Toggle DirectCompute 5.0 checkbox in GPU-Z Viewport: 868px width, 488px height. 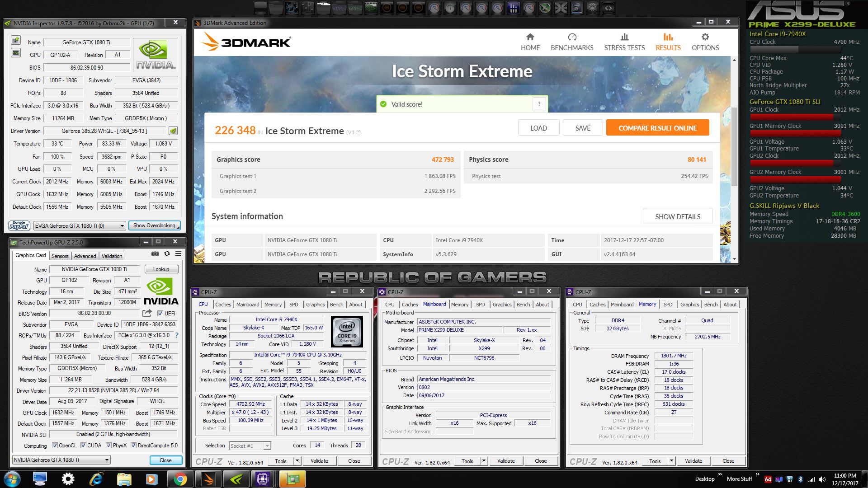[133, 446]
